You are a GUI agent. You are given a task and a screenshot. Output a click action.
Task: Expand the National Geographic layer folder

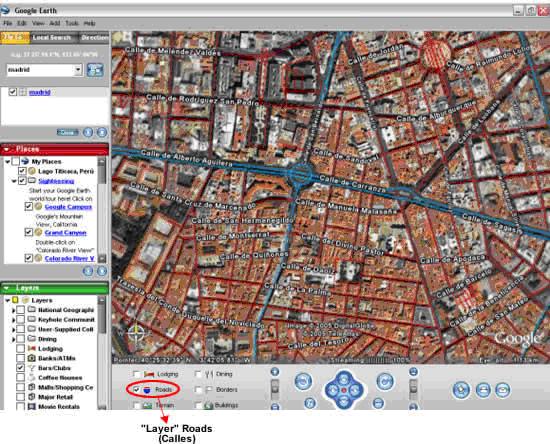pos(13,310)
